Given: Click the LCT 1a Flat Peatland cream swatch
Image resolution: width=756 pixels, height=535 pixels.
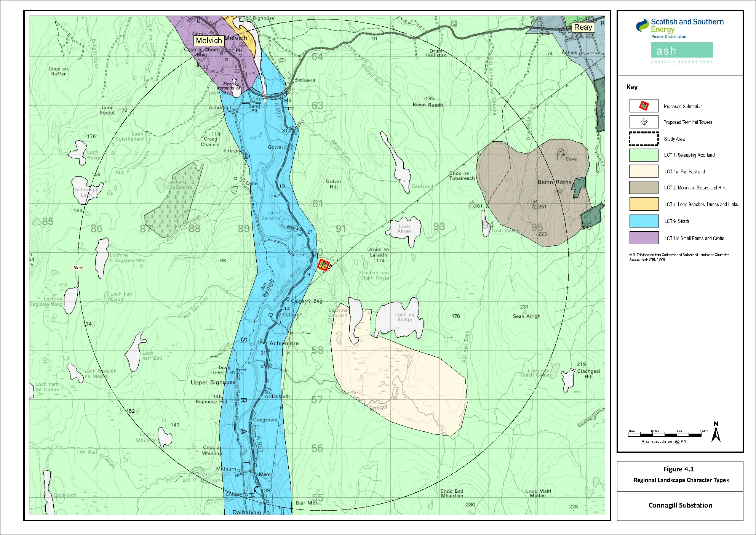Looking at the screenshot, I should pyautogui.click(x=644, y=171).
